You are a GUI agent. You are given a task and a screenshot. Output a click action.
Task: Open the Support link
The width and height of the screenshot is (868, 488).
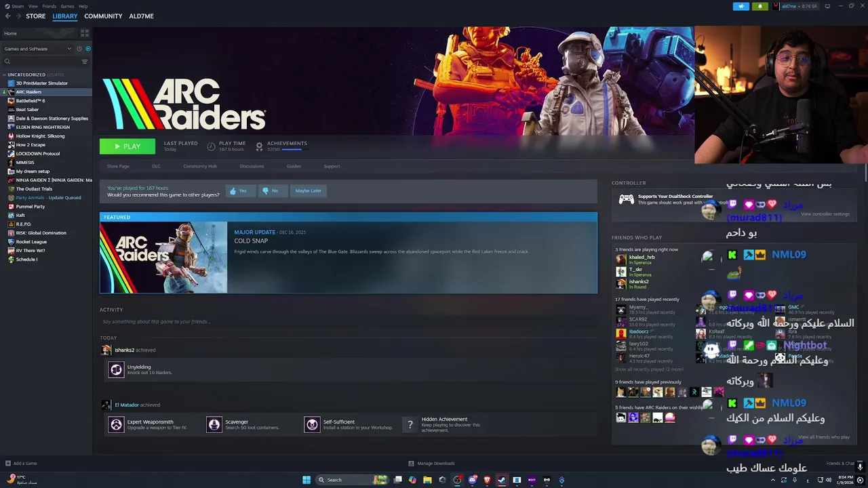tap(332, 166)
